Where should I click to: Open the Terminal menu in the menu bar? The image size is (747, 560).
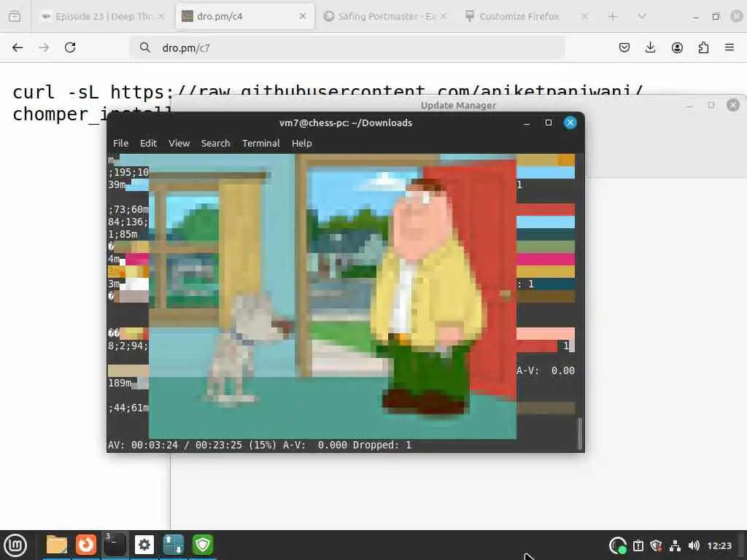(260, 144)
